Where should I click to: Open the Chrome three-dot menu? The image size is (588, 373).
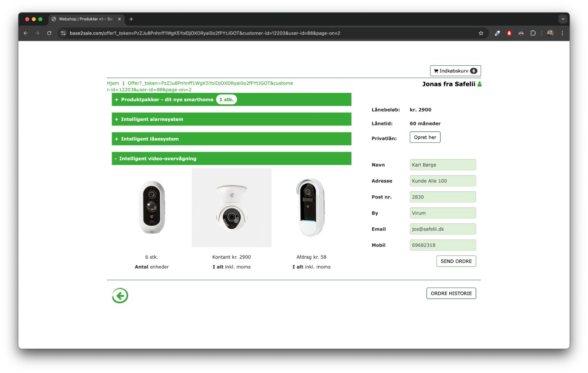coord(562,33)
